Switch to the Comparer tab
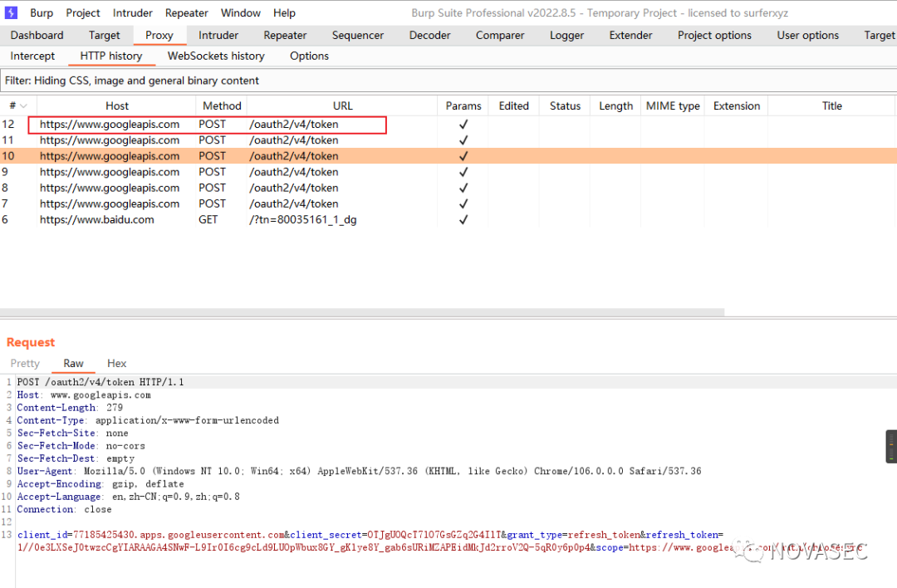Image resolution: width=897 pixels, height=588 pixels. click(500, 35)
